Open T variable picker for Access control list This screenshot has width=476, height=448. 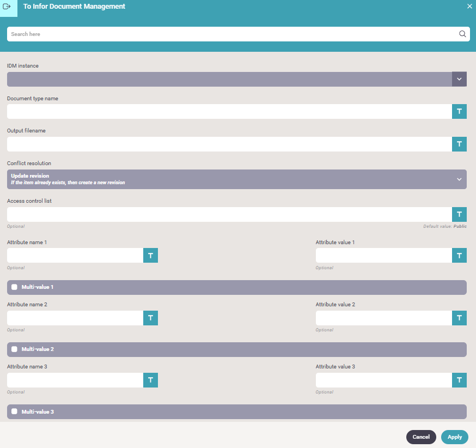tap(459, 214)
